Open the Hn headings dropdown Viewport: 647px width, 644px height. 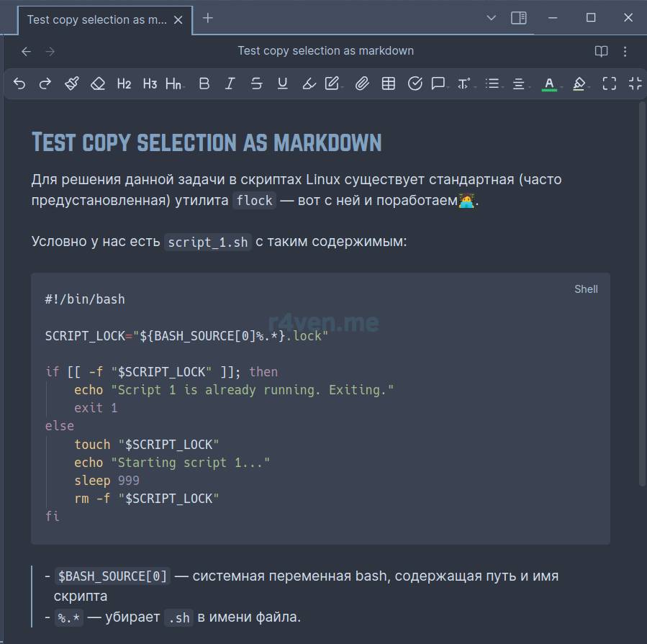(x=173, y=84)
